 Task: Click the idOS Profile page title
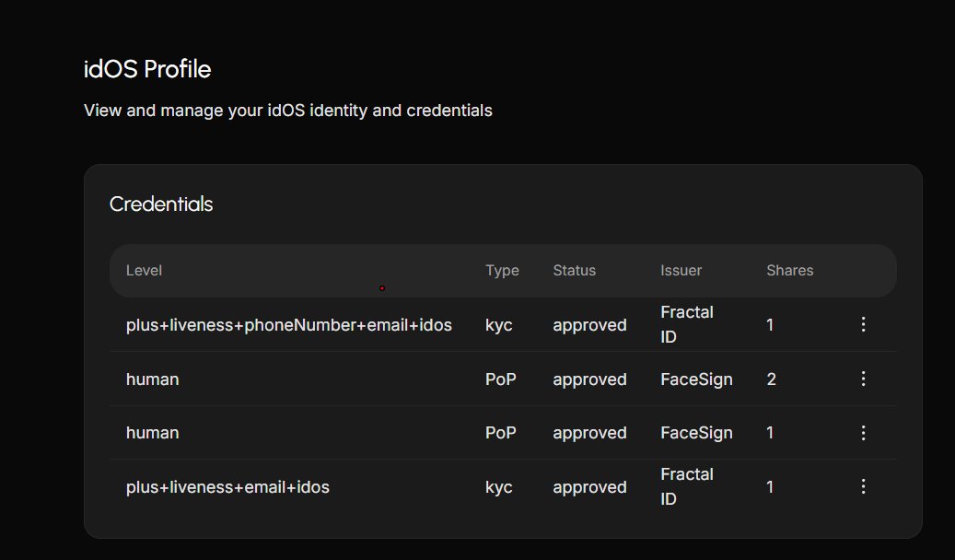(x=147, y=69)
